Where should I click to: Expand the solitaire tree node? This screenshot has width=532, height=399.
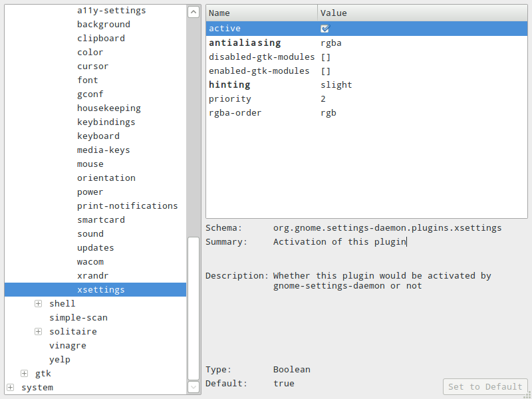(38, 331)
